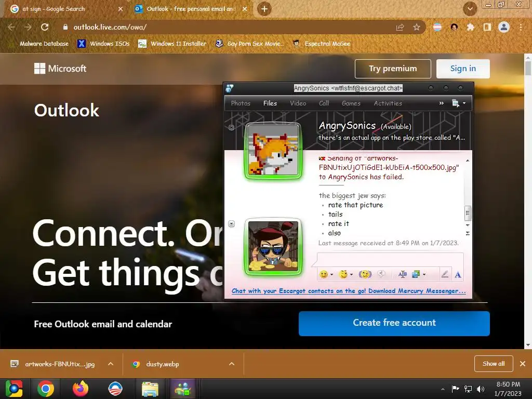Expand options for the artworks jpg download
The height and width of the screenshot is (399, 532).
click(111, 364)
